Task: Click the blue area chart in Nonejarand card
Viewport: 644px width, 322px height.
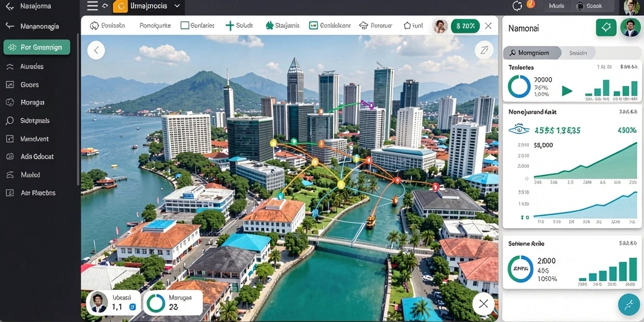Action: click(x=586, y=204)
